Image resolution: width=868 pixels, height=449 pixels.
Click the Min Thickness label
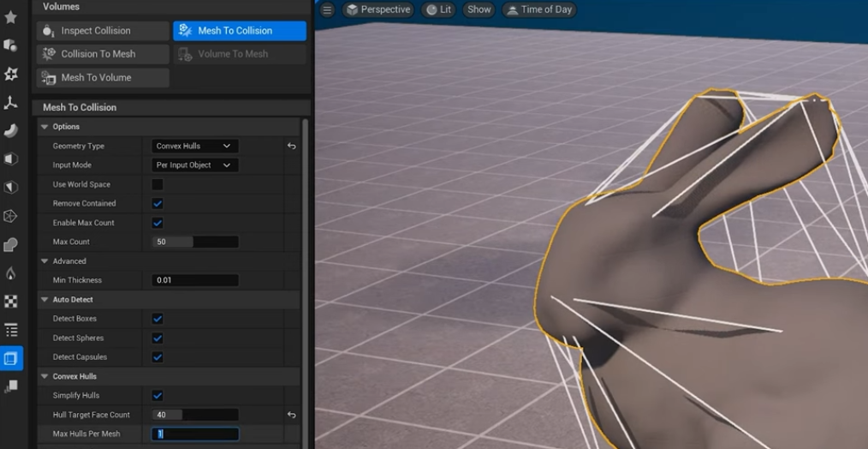tap(77, 280)
